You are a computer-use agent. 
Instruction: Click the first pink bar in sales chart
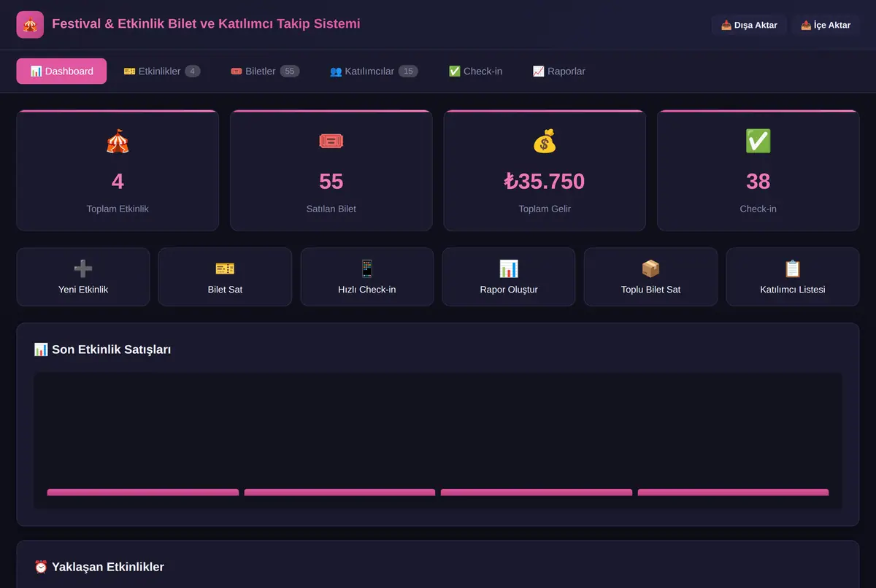143,492
